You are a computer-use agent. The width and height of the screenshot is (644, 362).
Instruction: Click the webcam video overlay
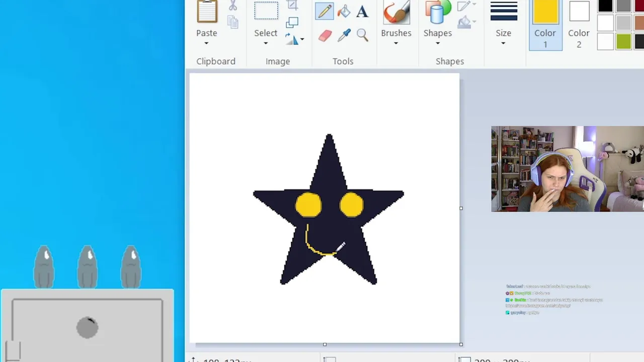click(568, 169)
